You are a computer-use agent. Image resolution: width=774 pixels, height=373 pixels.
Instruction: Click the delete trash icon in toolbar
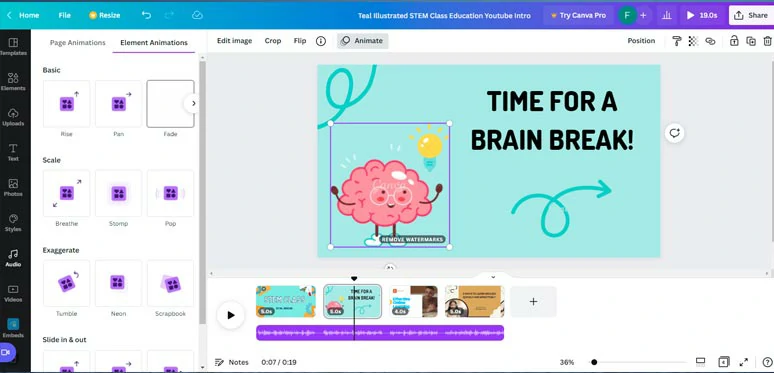[x=767, y=41]
